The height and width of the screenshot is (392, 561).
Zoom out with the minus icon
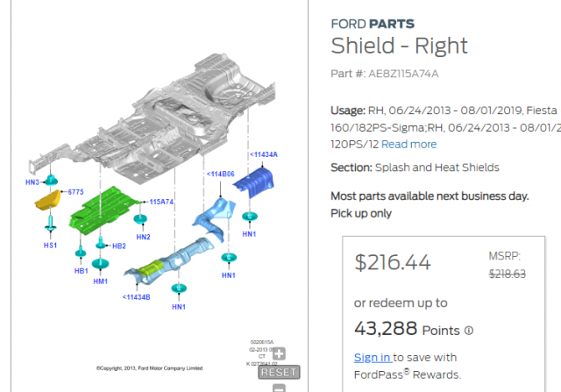[279, 388]
